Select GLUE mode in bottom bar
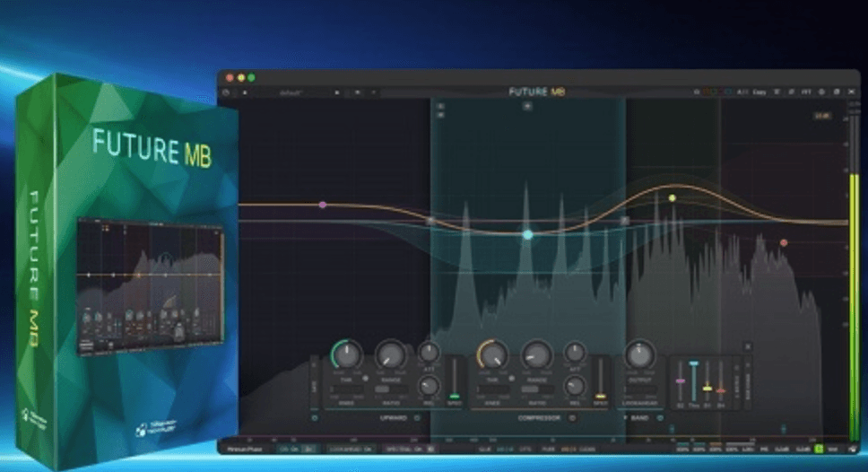 (485, 450)
